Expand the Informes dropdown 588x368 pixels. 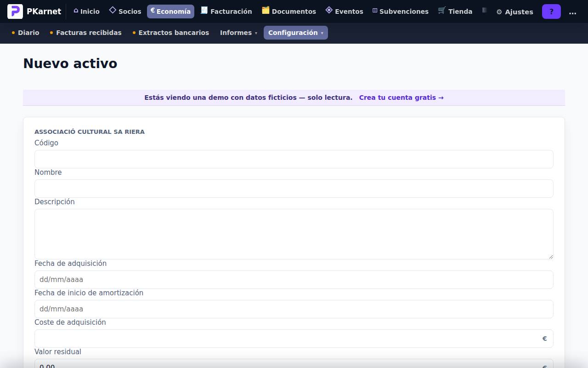tap(238, 33)
